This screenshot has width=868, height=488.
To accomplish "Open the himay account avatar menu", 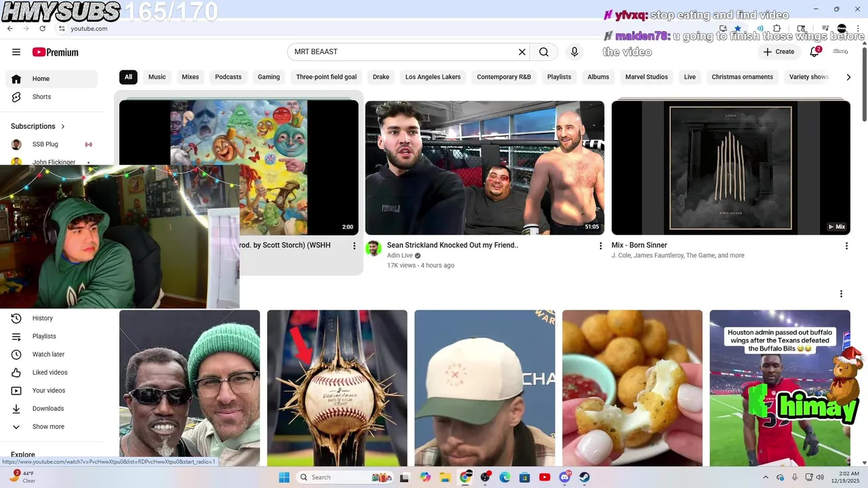I will point(840,52).
